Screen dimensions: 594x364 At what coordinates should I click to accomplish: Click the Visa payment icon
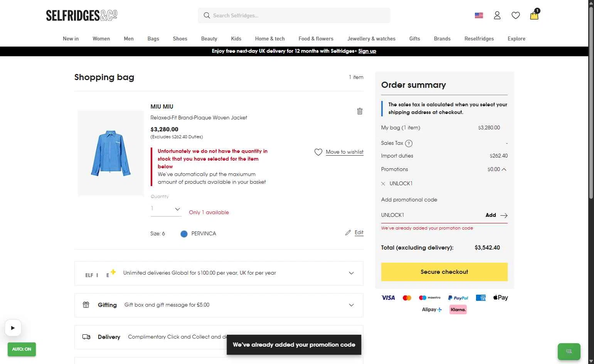pos(388,298)
